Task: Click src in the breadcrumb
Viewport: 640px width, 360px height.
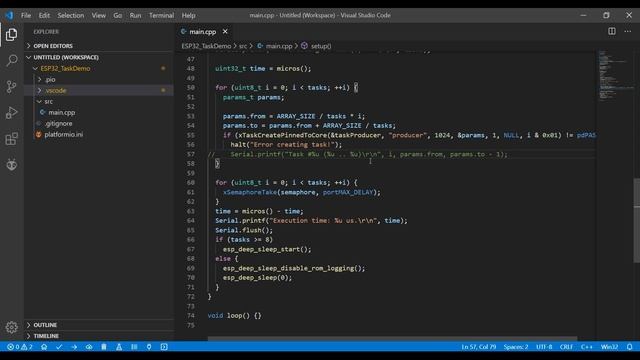Action: tap(243, 46)
